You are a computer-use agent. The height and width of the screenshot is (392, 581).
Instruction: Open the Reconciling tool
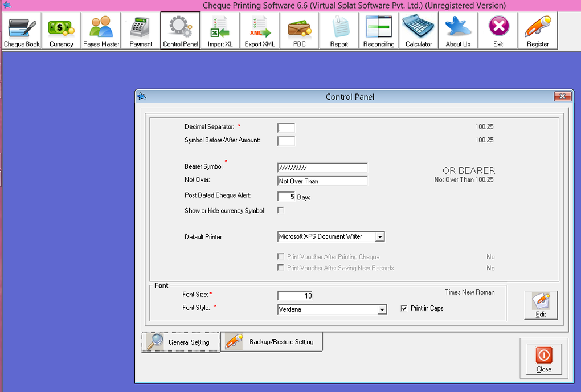point(378,30)
